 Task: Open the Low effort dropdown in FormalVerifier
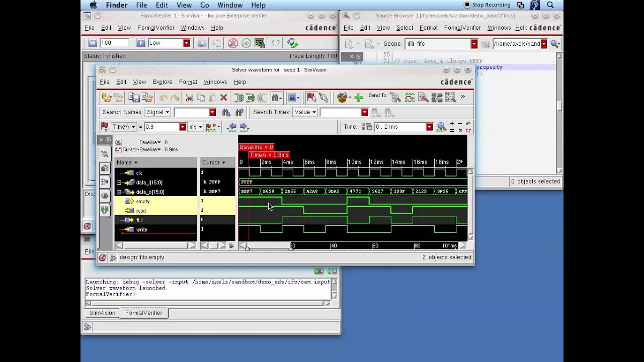[186, 43]
